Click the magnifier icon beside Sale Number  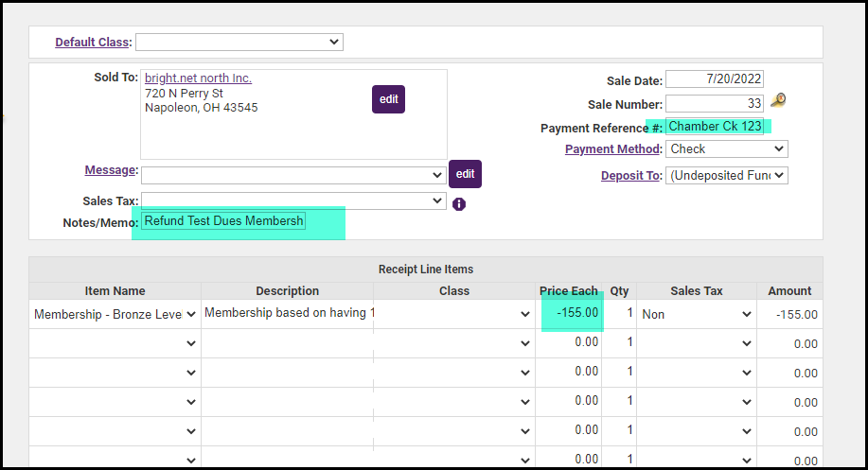pos(778,101)
